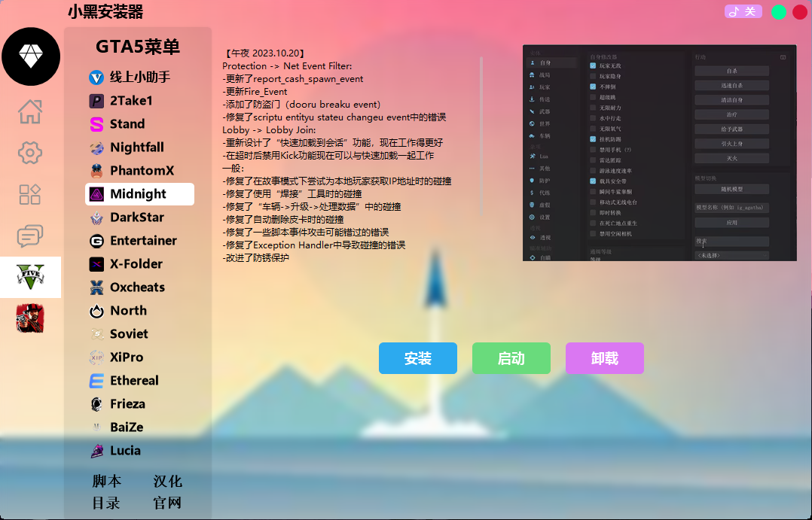
Task: Click the Oxcheats blue X icon
Action: [x=96, y=287]
